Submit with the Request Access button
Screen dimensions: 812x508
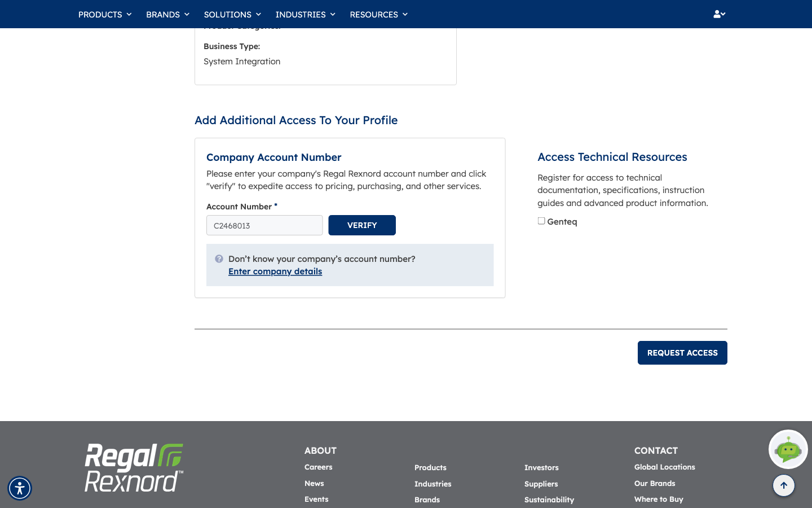point(682,353)
